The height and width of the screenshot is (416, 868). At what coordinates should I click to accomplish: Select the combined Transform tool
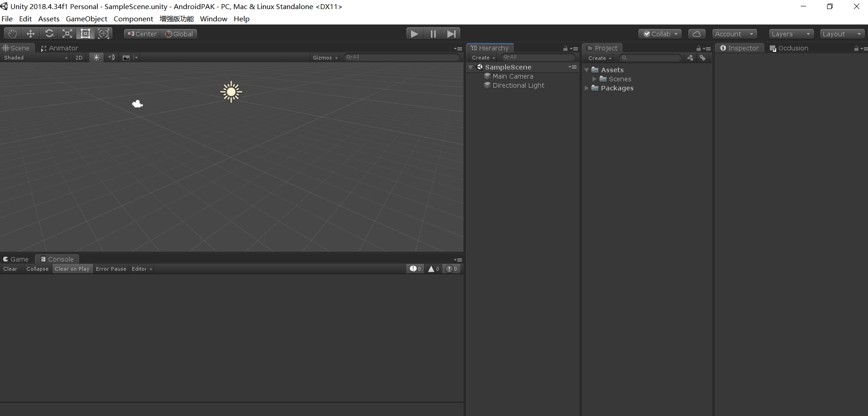tap(104, 34)
